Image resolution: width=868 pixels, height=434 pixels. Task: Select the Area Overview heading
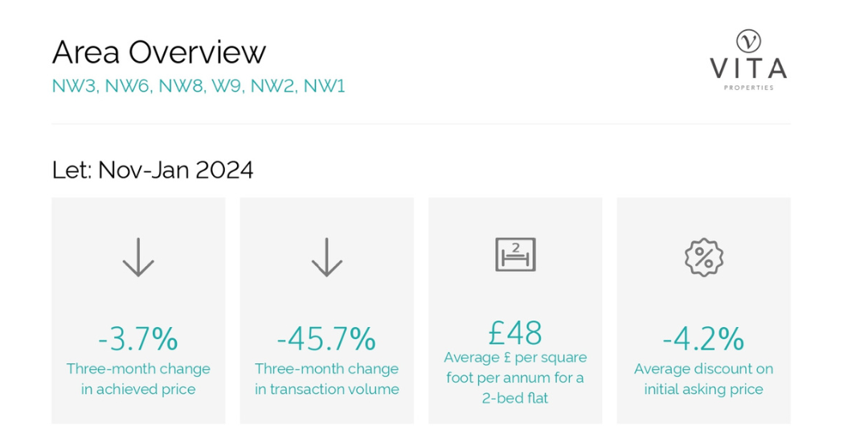click(159, 52)
